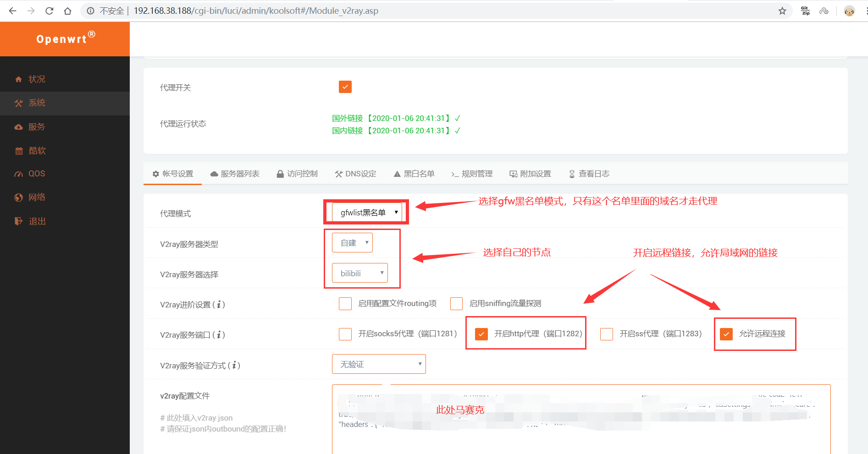868x454 pixels.
Task: Click the cloud icon beside 服务
Action: pyautogui.click(x=19, y=127)
